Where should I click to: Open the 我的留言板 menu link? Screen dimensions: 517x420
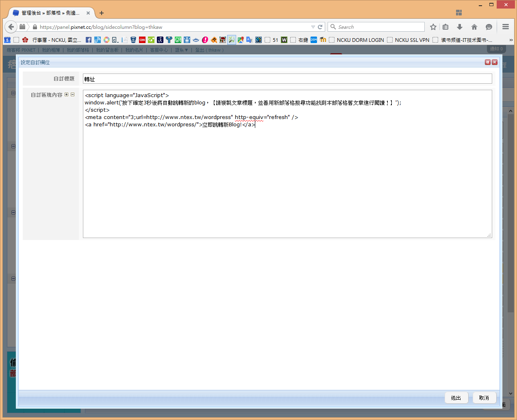click(x=107, y=50)
